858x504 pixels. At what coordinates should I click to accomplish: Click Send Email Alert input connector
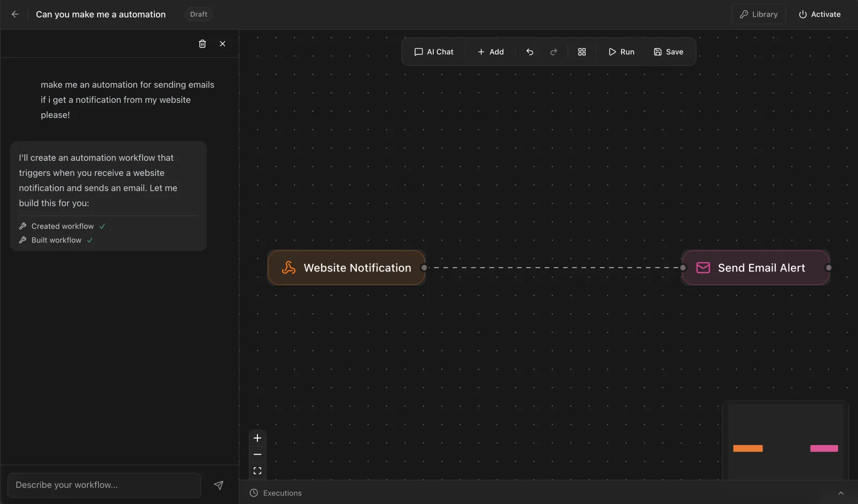[x=683, y=268]
